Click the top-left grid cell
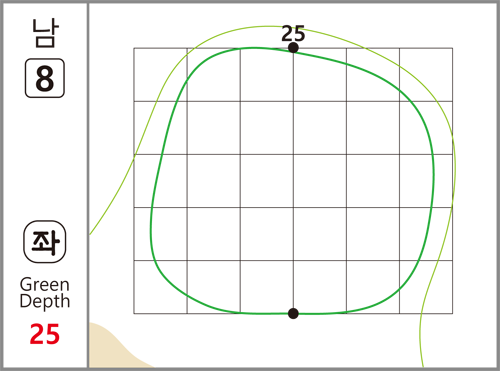Image resolution: width=500 pixels, height=371 pixels. (160, 75)
